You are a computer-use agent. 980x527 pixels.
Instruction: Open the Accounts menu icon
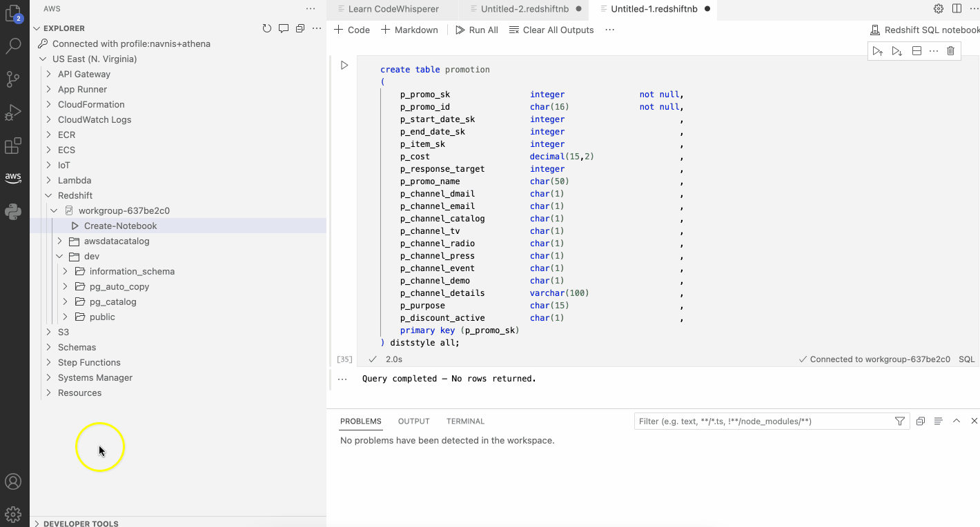(13, 481)
